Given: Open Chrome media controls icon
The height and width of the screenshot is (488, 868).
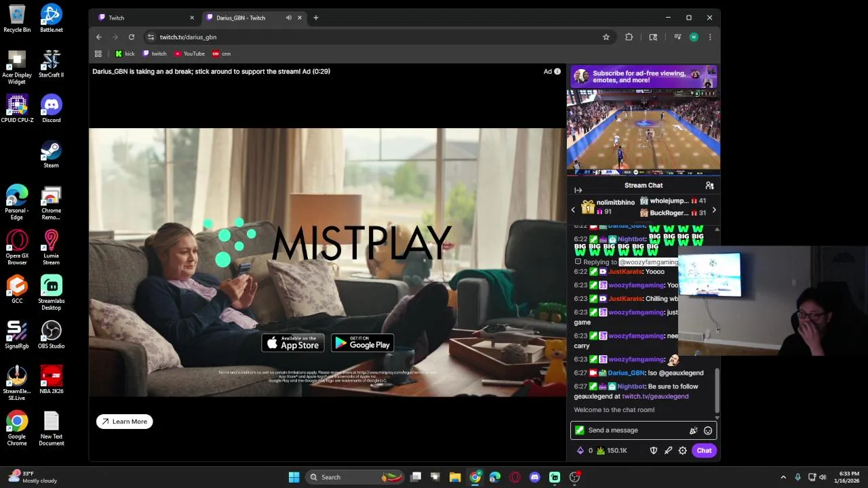Looking at the screenshot, I should click(x=677, y=37).
